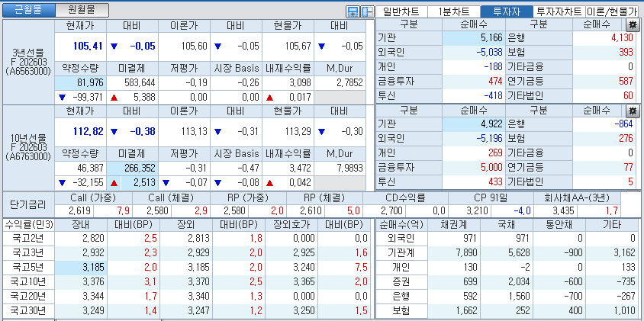
Task: Click 국고5년 장외호가 value 3.240
Action: [x=291, y=268]
